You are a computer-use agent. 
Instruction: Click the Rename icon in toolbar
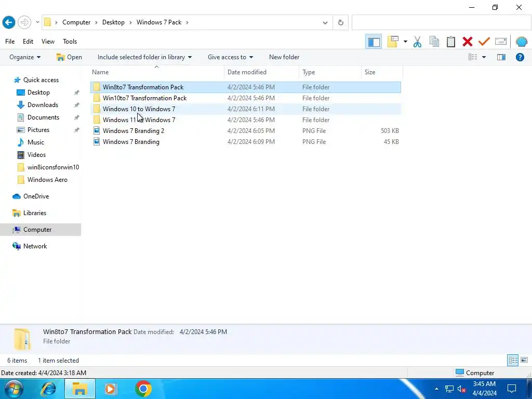[x=501, y=42]
